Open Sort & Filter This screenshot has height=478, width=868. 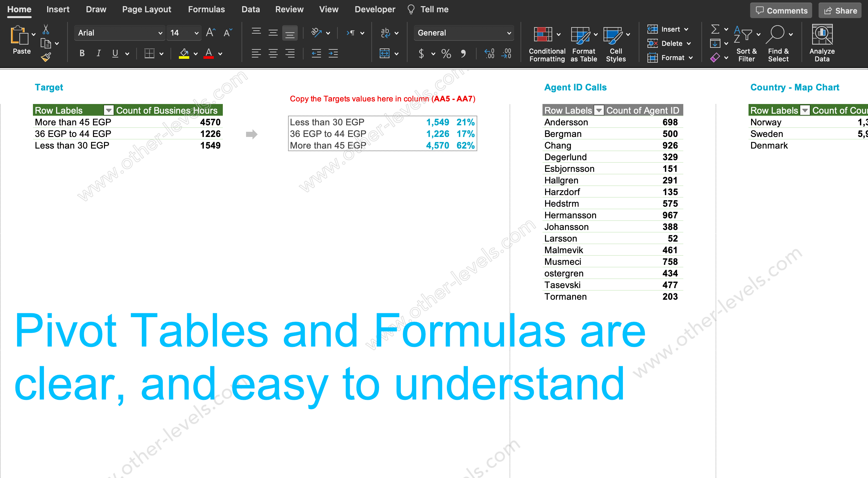click(746, 44)
